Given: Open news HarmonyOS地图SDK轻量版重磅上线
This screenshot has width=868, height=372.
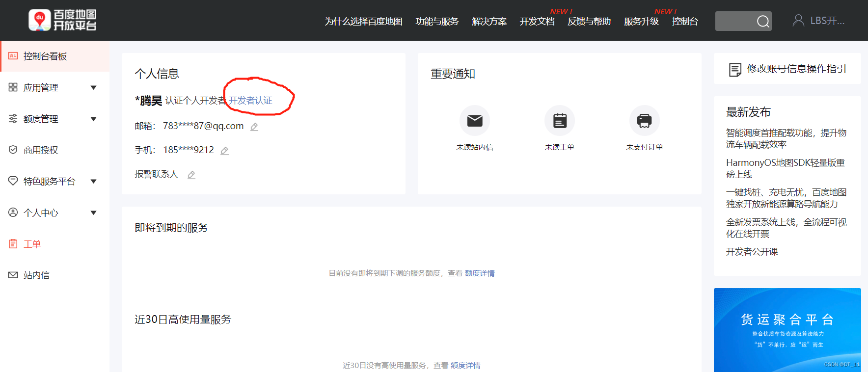Looking at the screenshot, I should coord(786,168).
